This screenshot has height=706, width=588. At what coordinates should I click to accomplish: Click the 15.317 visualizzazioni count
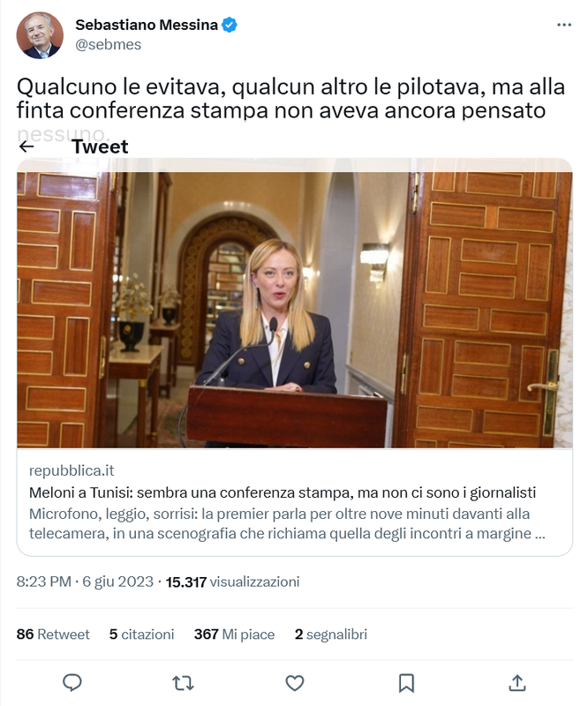tap(232, 582)
